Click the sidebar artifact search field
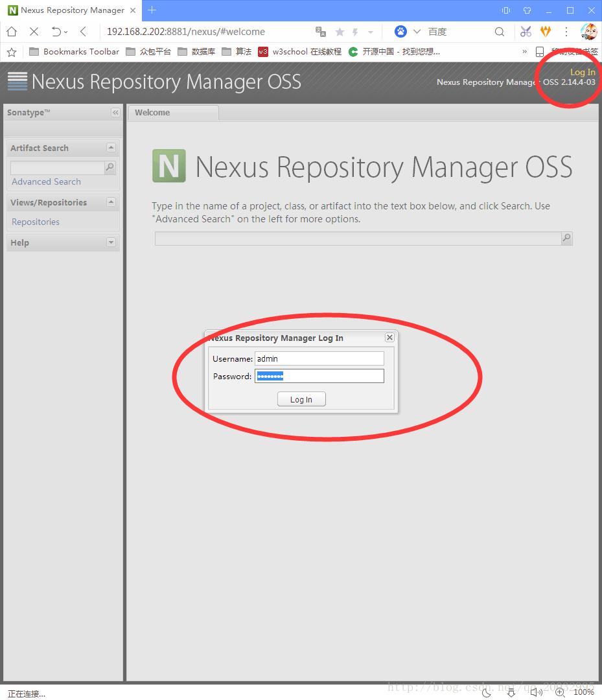The height and width of the screenshot is (700, 602). click(57, 168)
